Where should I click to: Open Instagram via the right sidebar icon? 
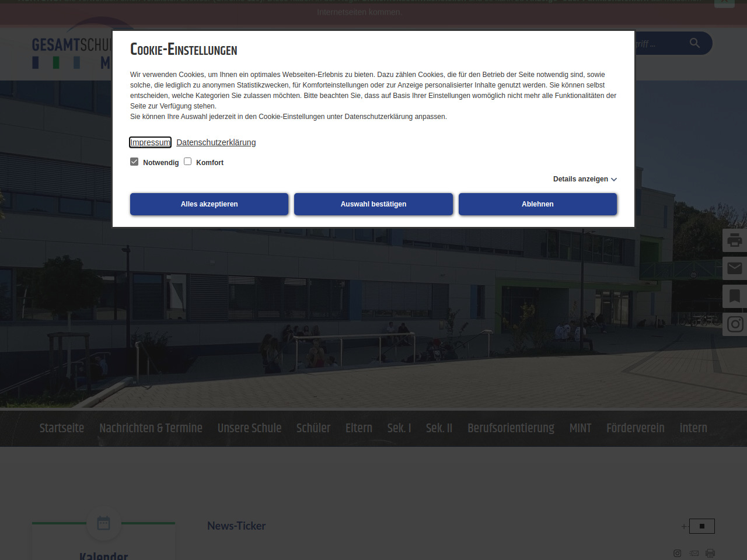(x=734, y=324)
